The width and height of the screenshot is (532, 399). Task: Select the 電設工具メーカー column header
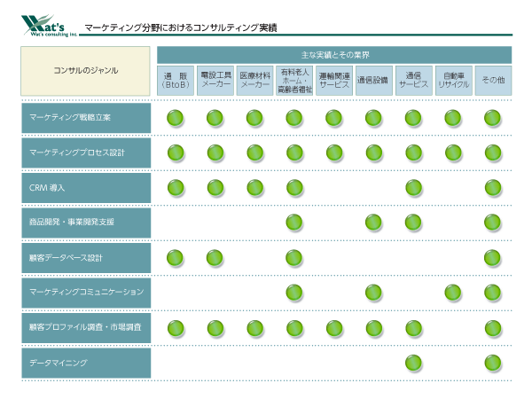tap(215, 81)
